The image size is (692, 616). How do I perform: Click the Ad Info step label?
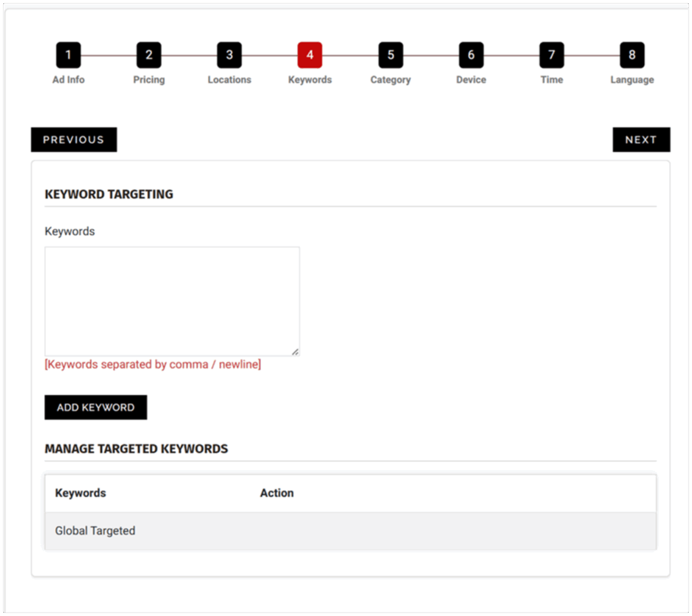[x=68, y=80]
